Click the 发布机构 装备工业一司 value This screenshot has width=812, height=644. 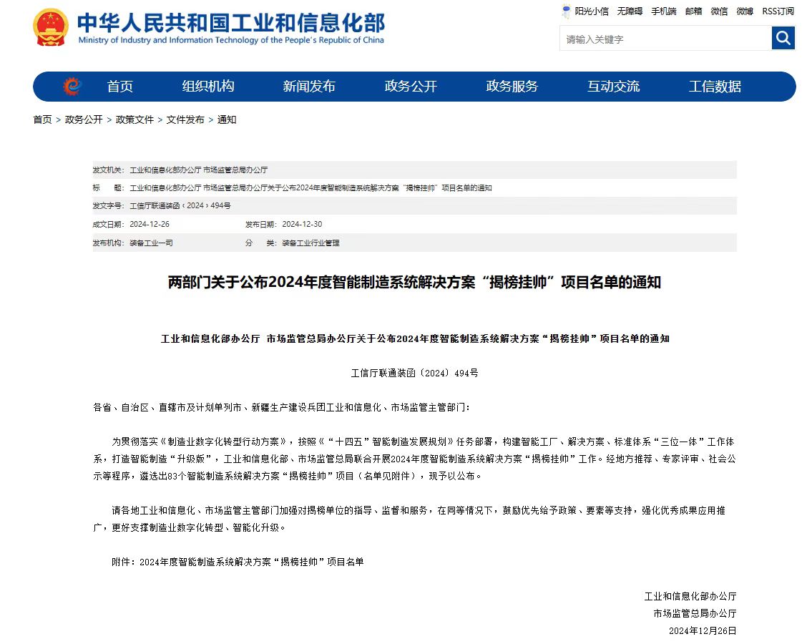(x=151, y=243)
